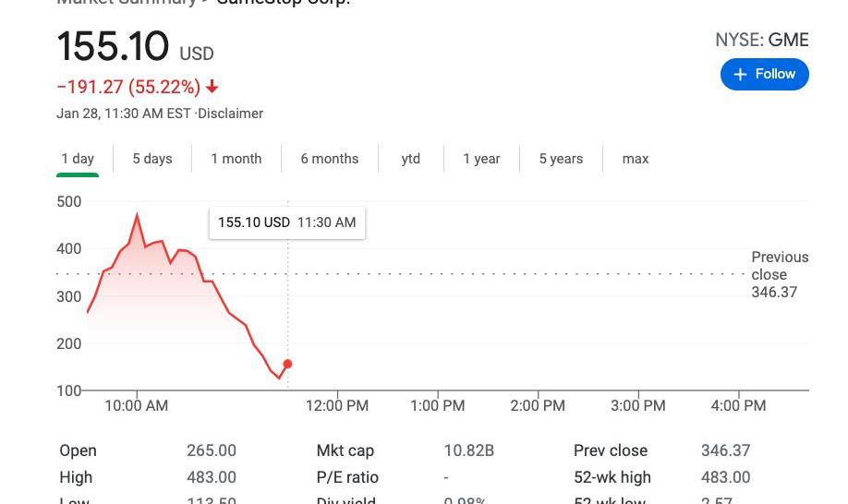Select the 1 day tab
Viewport: 848px width, 504px height.
78,159
